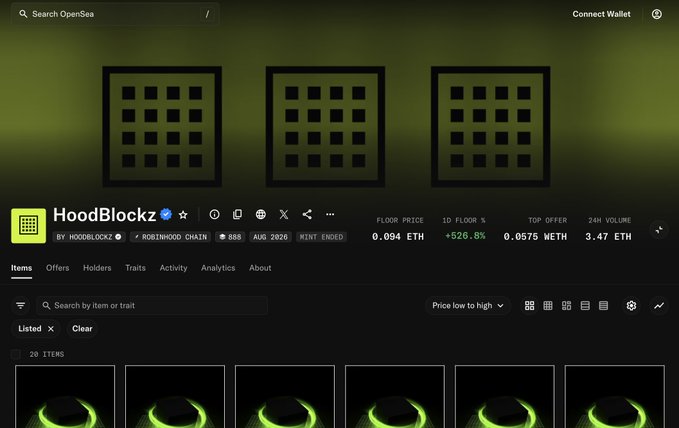Click Connect Wallet

(601, 14)
